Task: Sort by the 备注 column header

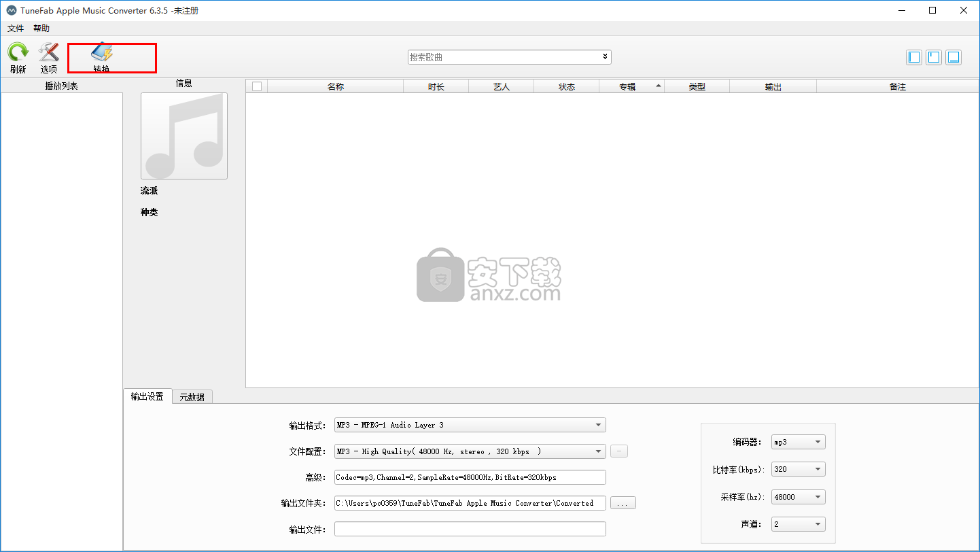Action: (898, 86)
